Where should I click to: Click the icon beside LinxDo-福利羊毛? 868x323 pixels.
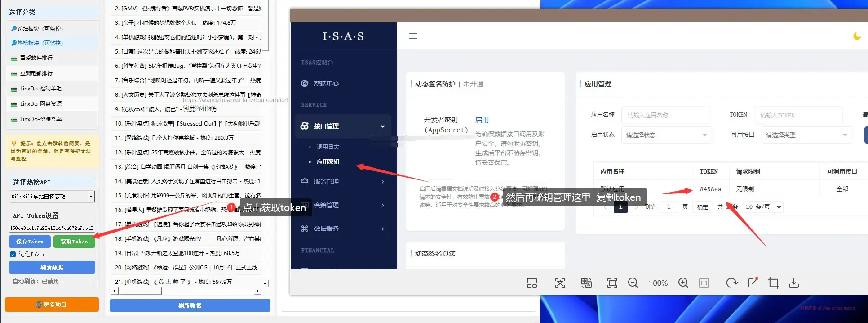coord(14,90)
